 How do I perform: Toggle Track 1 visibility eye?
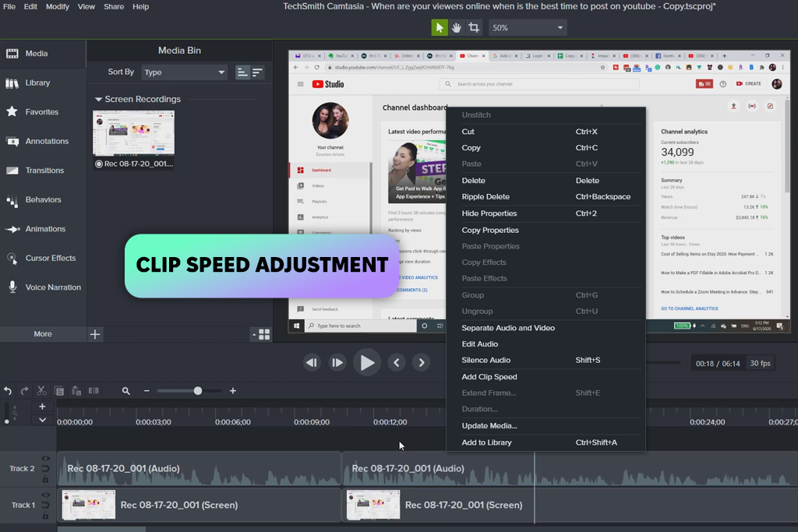coord(45,495)
